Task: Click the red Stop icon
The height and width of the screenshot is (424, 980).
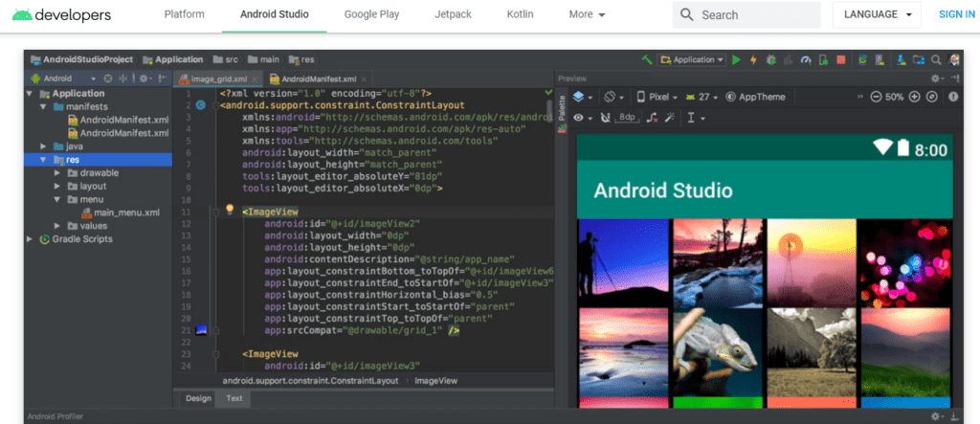Action: 840,60
